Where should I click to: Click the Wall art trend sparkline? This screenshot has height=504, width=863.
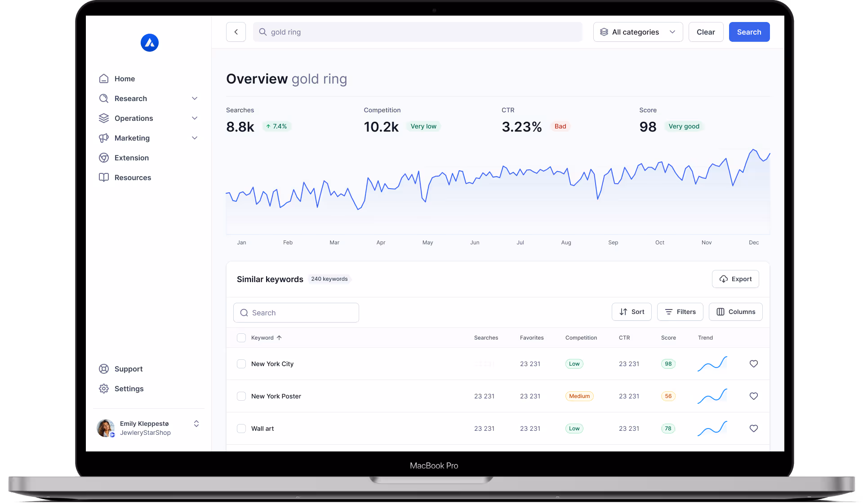pos(712,429)
